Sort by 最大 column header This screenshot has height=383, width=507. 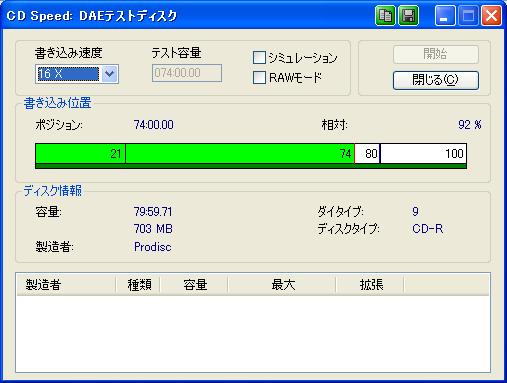[x=282, y=285]
